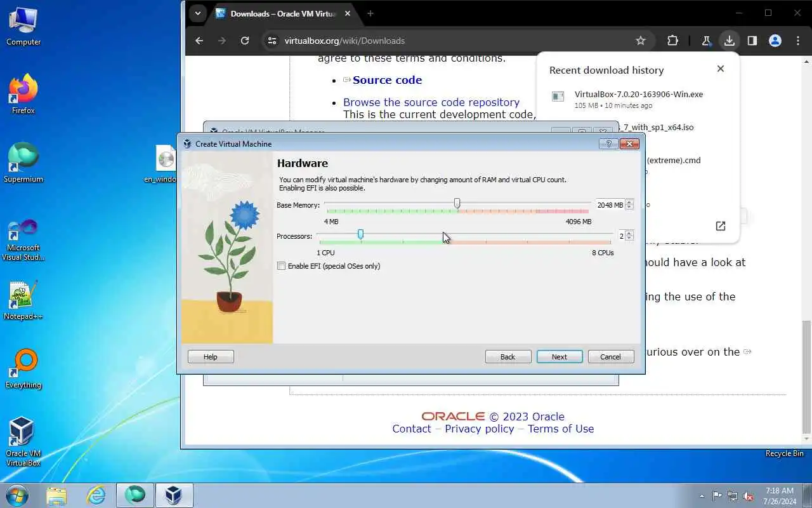Open a new browser tab
This screenshot has height=508, width=812.
pyautogui.click(x=370, y=13)
